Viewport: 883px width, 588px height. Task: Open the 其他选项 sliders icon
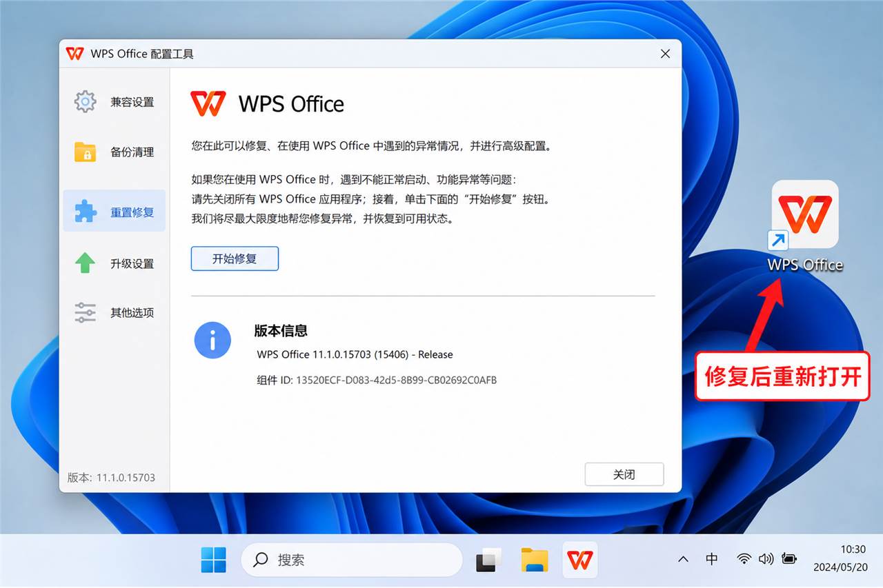point(85,312)
